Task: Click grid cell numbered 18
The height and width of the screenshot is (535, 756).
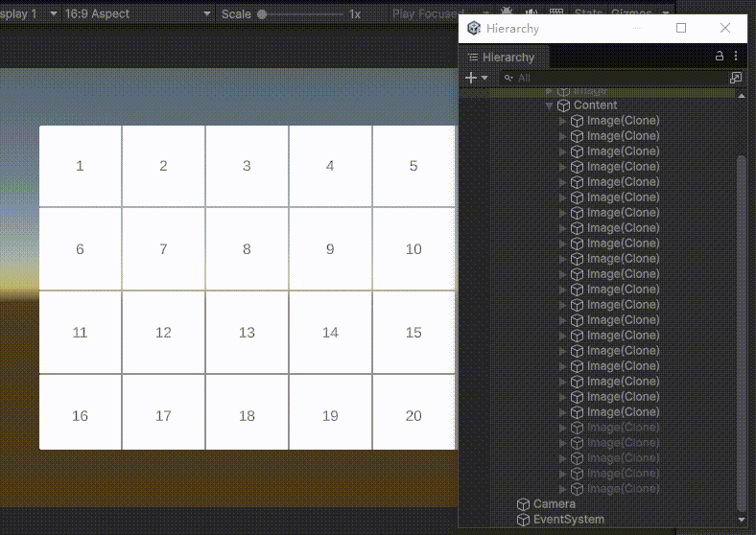Action: point(247,412)
